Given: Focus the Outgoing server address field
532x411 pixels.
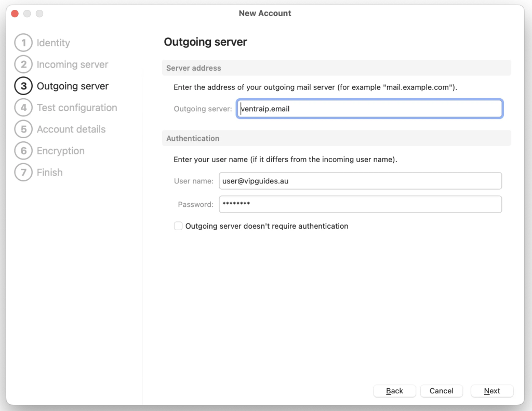Looking at the screenshot, I should [x=369, y=109].
